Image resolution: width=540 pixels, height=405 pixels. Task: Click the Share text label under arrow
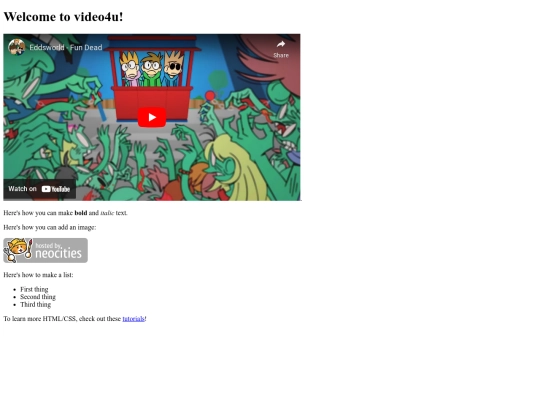tap(281, 55)
